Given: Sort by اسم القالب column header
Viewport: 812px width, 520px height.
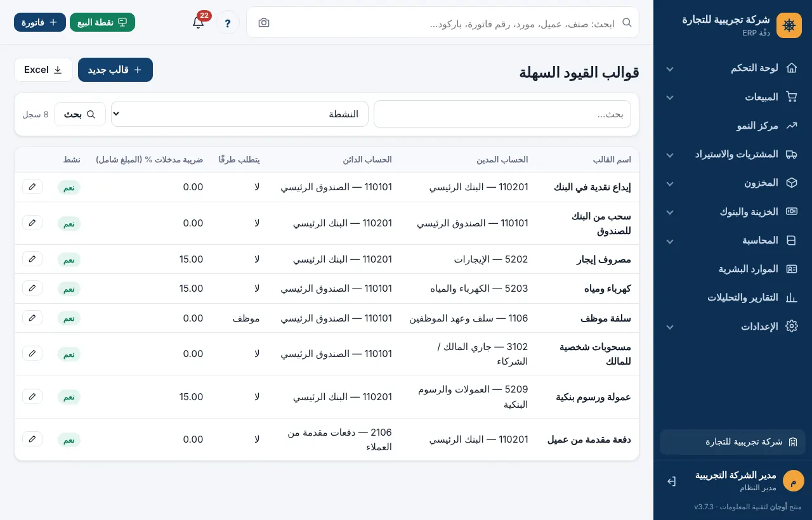Looking at the screenshot, I should point(612,159).
